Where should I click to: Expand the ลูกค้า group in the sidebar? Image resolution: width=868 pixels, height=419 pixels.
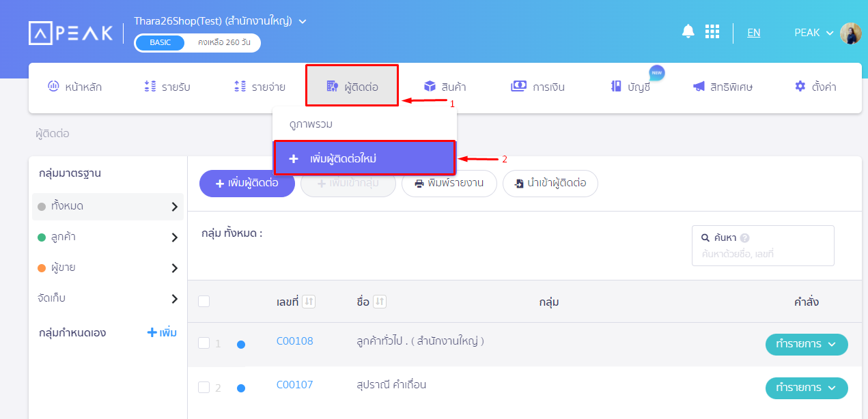tap(175, 237)
